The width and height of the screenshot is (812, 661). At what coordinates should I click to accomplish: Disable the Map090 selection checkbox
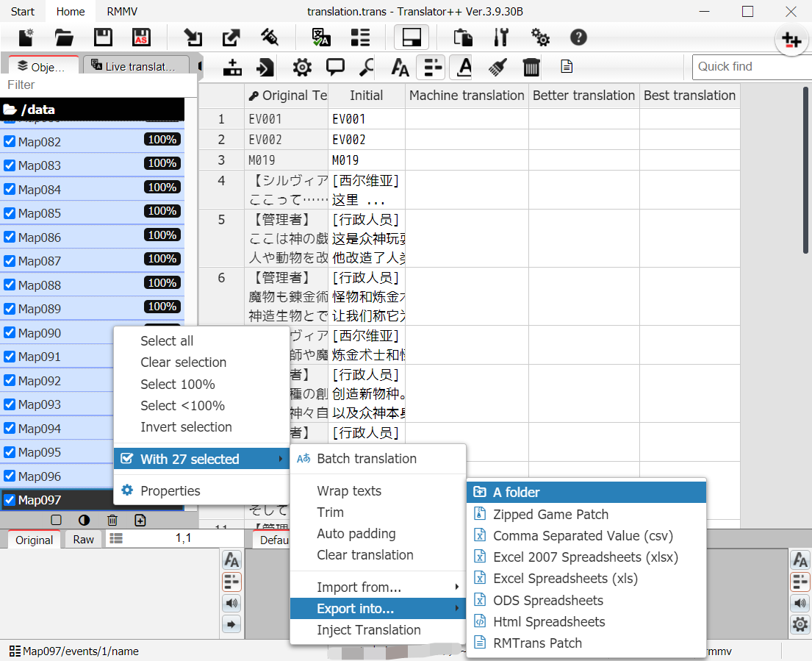pyautogui.click(x=10, y=332)
